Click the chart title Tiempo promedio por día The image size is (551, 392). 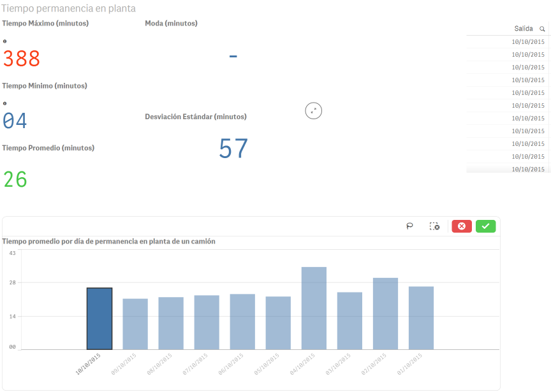(108, 242)
